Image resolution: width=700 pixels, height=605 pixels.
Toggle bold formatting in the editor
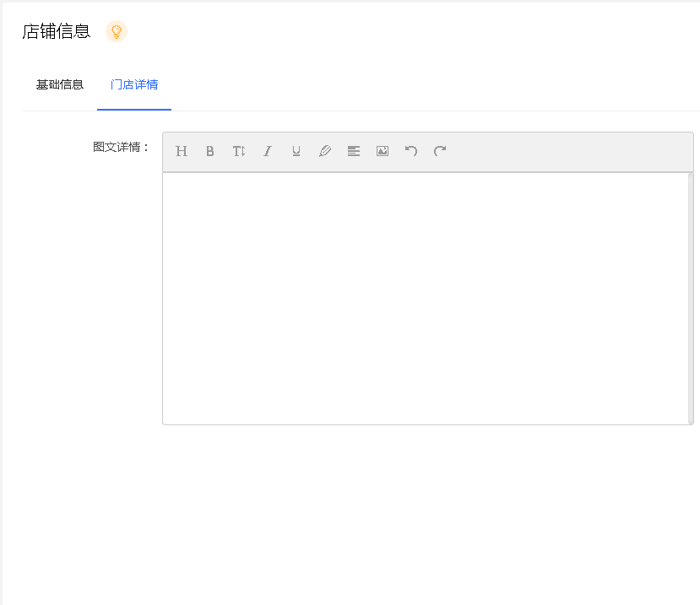[x=209, y=151]
